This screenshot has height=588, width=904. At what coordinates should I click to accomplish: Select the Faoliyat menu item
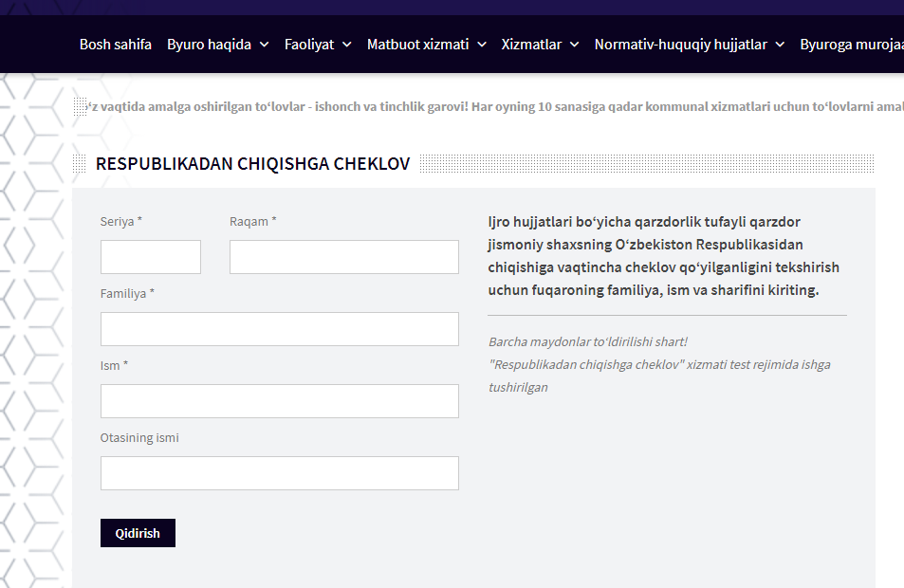(x=309, y=45)
